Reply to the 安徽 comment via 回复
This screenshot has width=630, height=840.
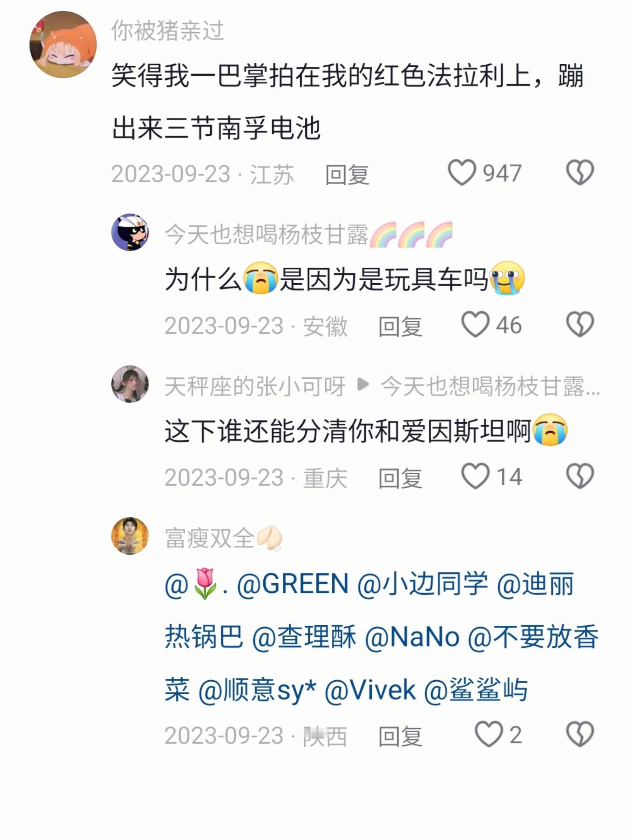[x=400, y=327]
